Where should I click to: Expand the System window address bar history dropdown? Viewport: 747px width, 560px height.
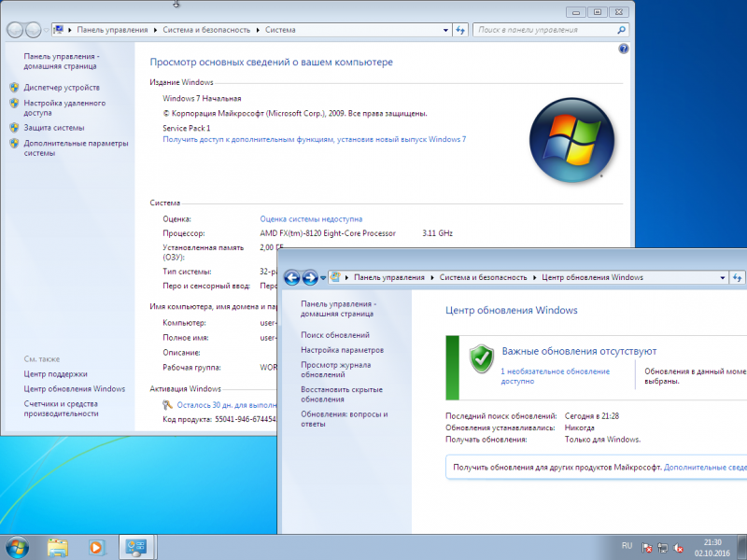click(445, 30)
